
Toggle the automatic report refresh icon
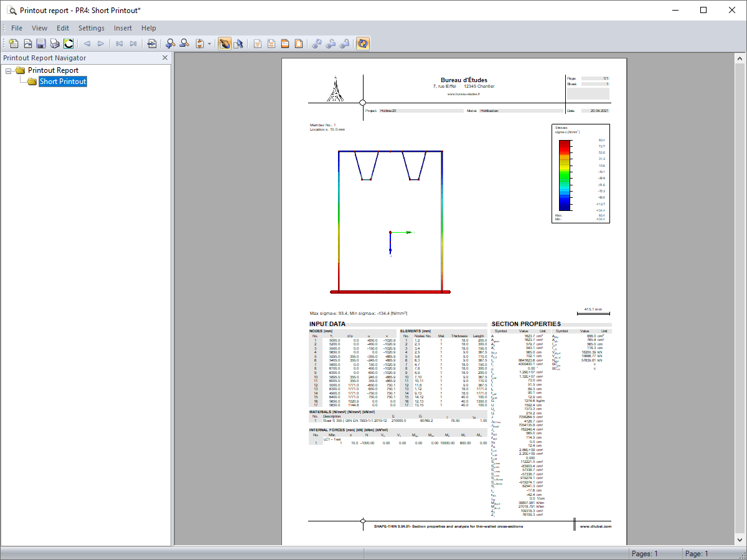(362, 44)
